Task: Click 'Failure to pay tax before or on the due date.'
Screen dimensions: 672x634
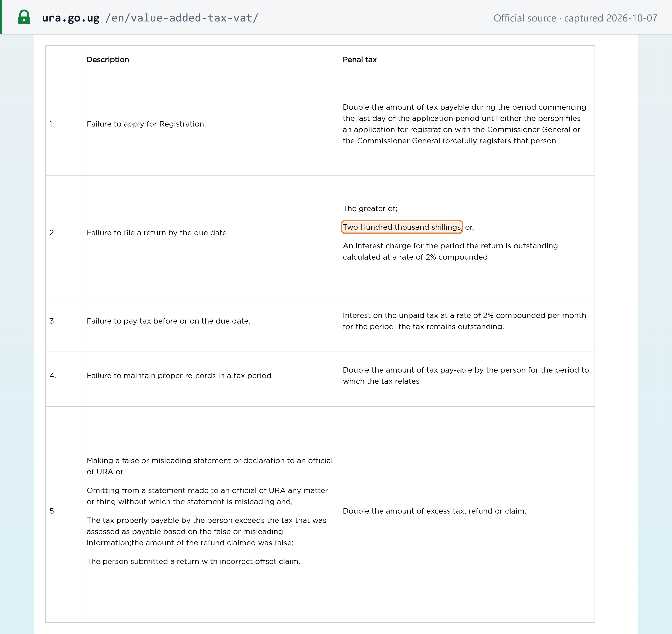Action: coord(168,321)
